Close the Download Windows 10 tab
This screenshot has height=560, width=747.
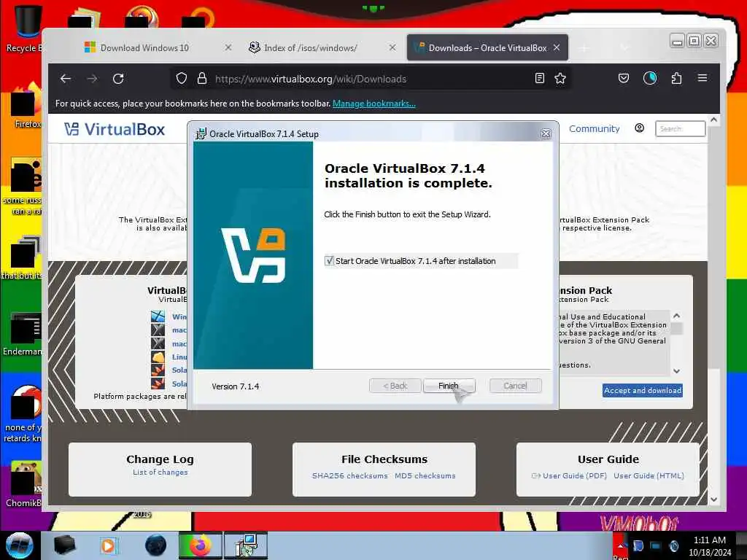click(228, 47)
